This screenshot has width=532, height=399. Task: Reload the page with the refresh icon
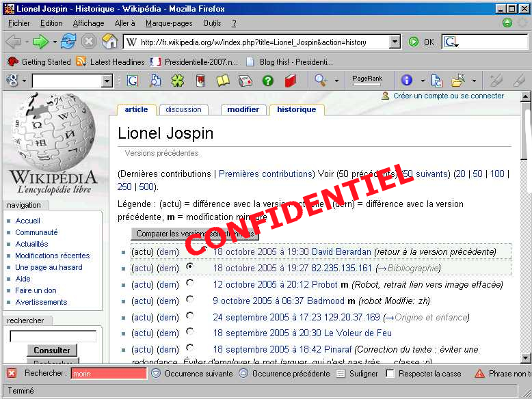(68, 42)
